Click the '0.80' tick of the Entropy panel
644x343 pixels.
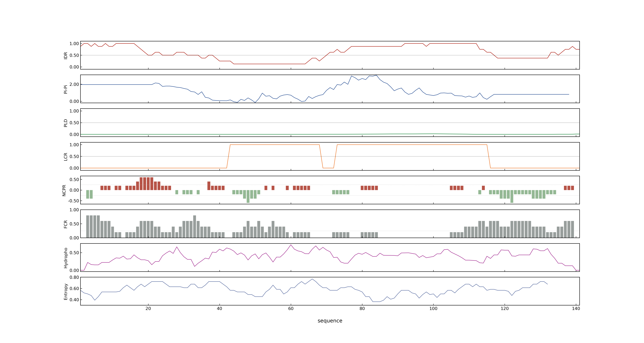point(74,277)
